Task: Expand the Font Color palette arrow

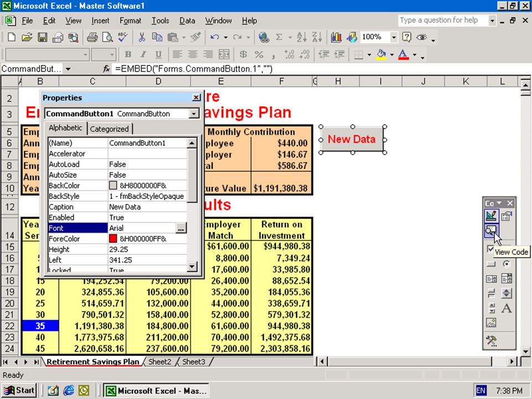Action: point(415,54)
